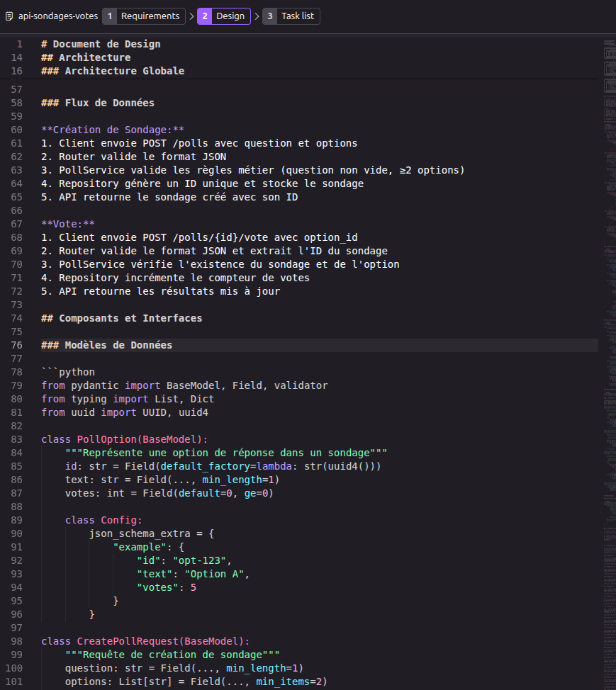Screen dimensions: 616x690
Task: Click the '### Modèles de Données' heading line
Action: coord(106,346)
